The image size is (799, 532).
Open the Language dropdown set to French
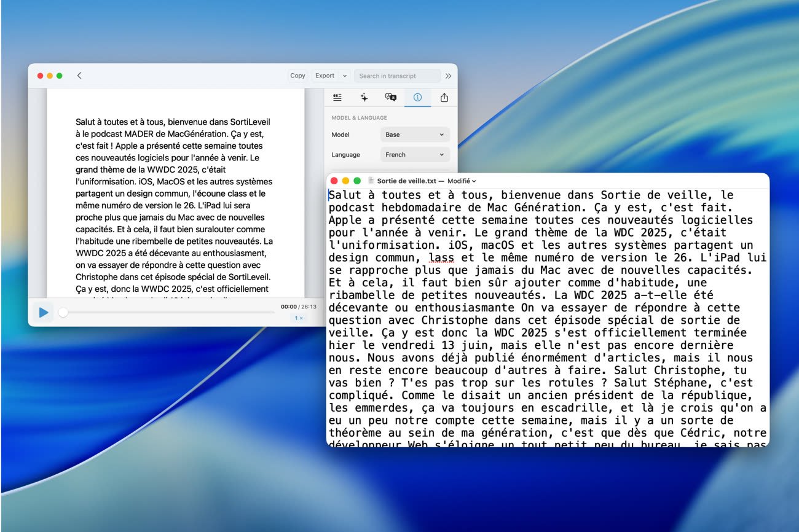pyautogui.click(x=415, y=155)
